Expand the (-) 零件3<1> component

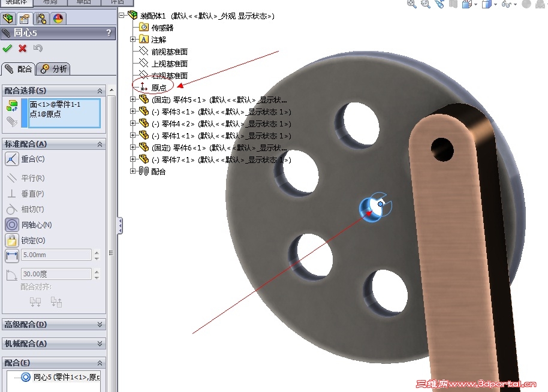point(133,111)
